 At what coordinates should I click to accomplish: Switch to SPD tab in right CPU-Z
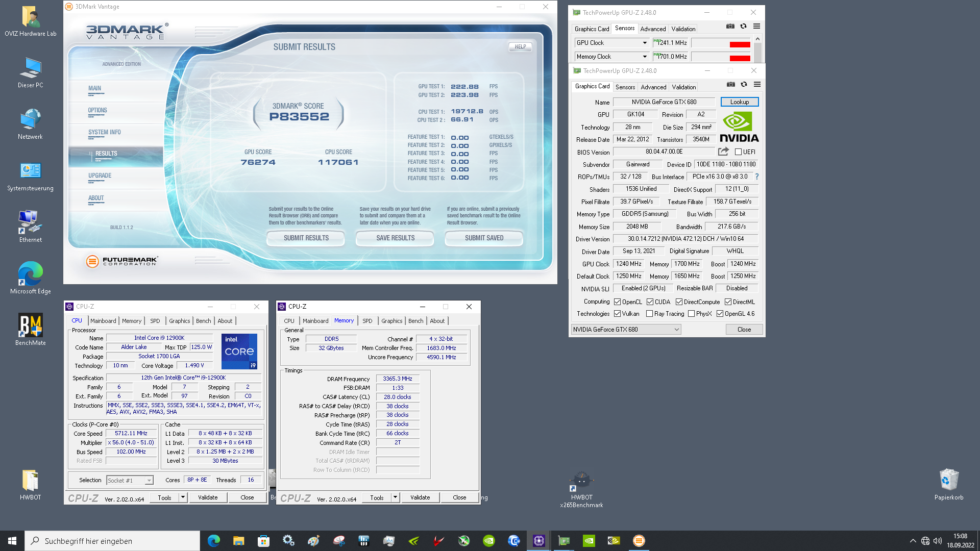point(367,321)
